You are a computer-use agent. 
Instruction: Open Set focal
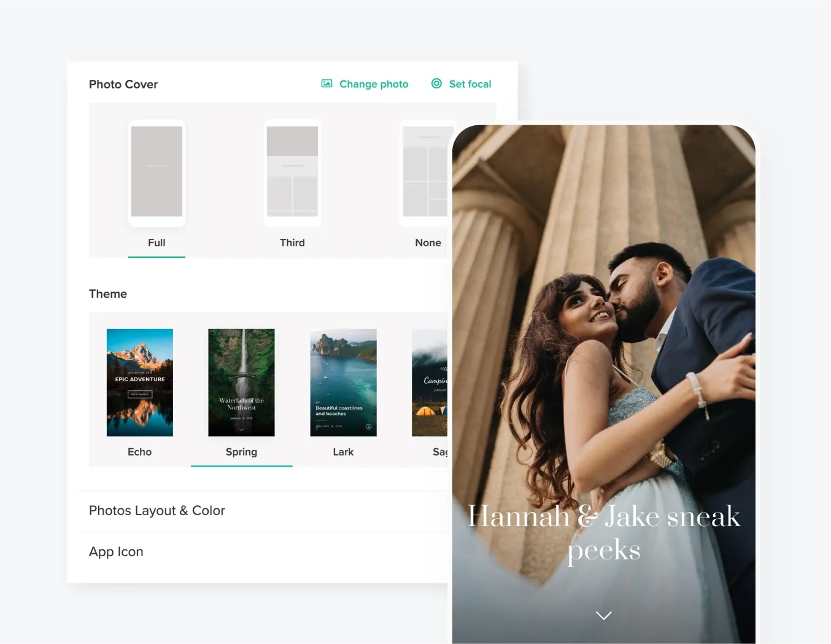tap(470, 83)
